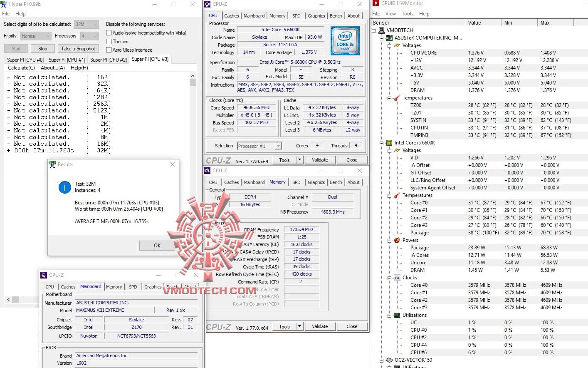588x368 pixels.
Task: Collapse the Clocks section in HWMonitor
Action: tap(389, 278)
